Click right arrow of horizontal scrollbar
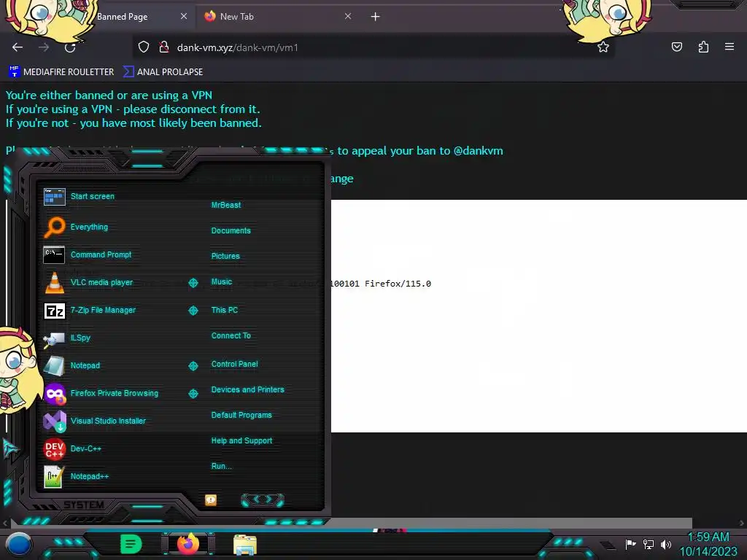 point(742,523)
